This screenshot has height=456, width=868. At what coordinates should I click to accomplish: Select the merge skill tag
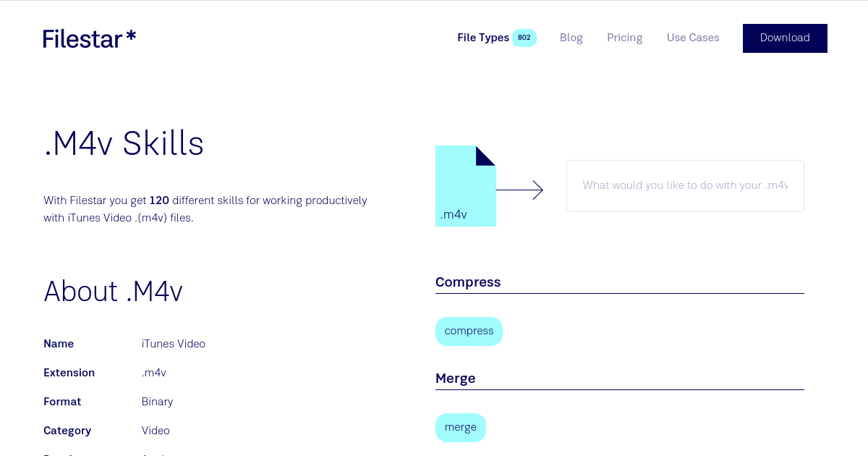pos(461,428)
